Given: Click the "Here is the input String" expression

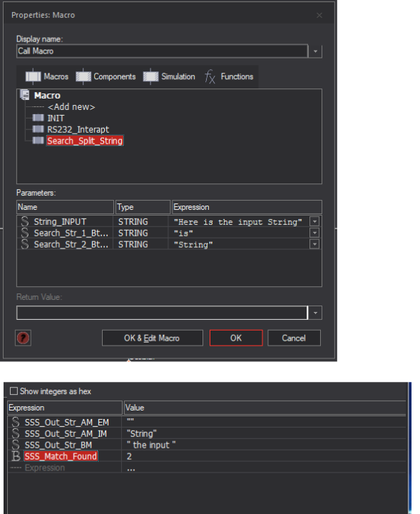Looking at the screenshot, I should pos(238,222).
